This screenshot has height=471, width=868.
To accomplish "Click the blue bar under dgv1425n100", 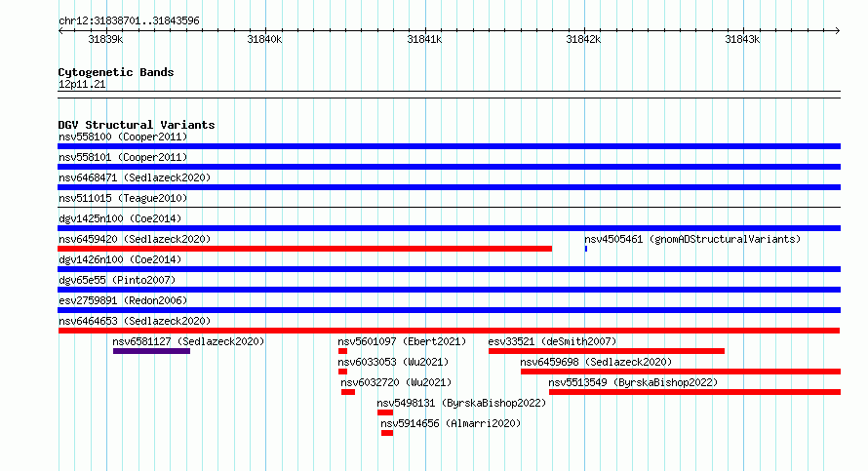I will [x=449, y=228].
